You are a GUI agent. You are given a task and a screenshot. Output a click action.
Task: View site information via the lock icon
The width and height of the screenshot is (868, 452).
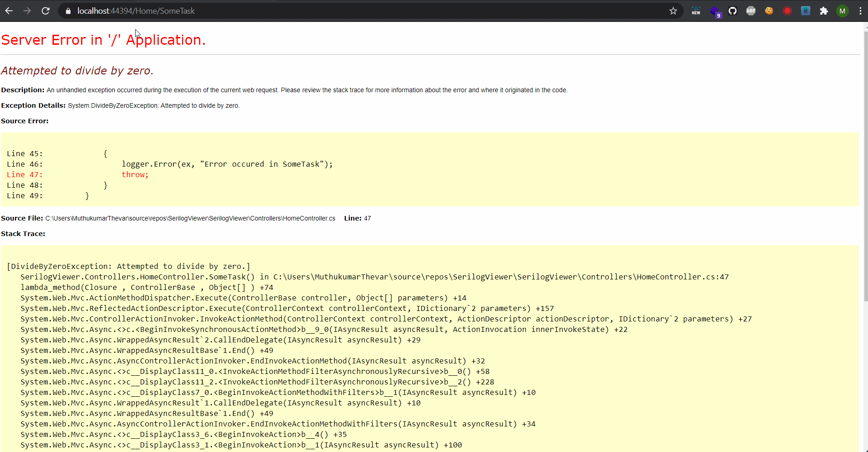click(68, 11)
